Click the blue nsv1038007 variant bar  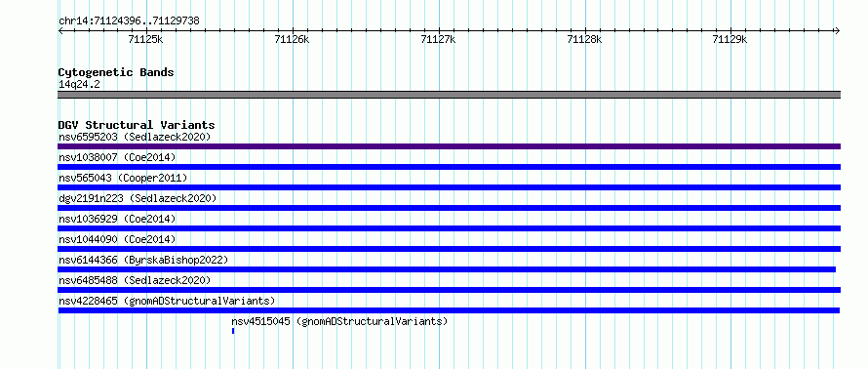pos(449,167)
